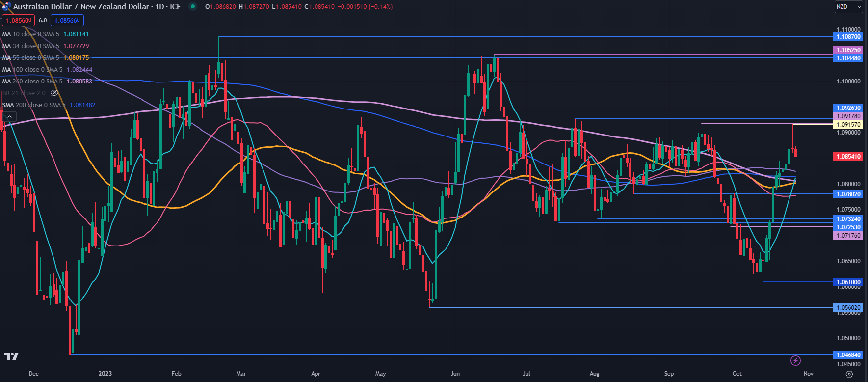Click the 1.091570 yellow price label
868x382 pixels.
(848, 125)
